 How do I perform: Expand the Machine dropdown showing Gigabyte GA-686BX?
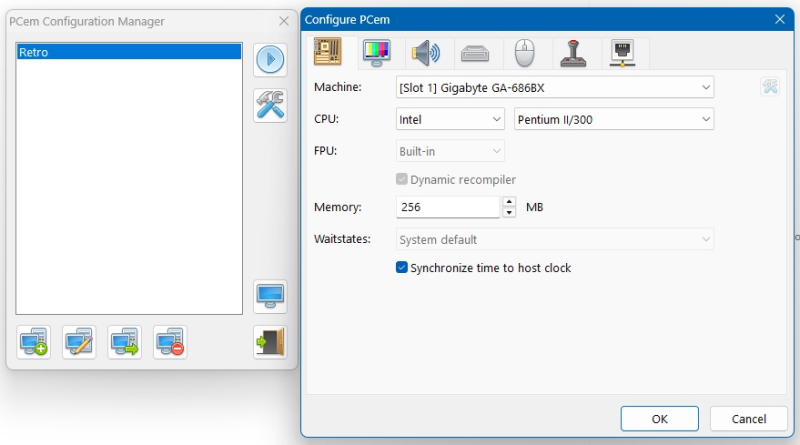click(x=555, y=87)
